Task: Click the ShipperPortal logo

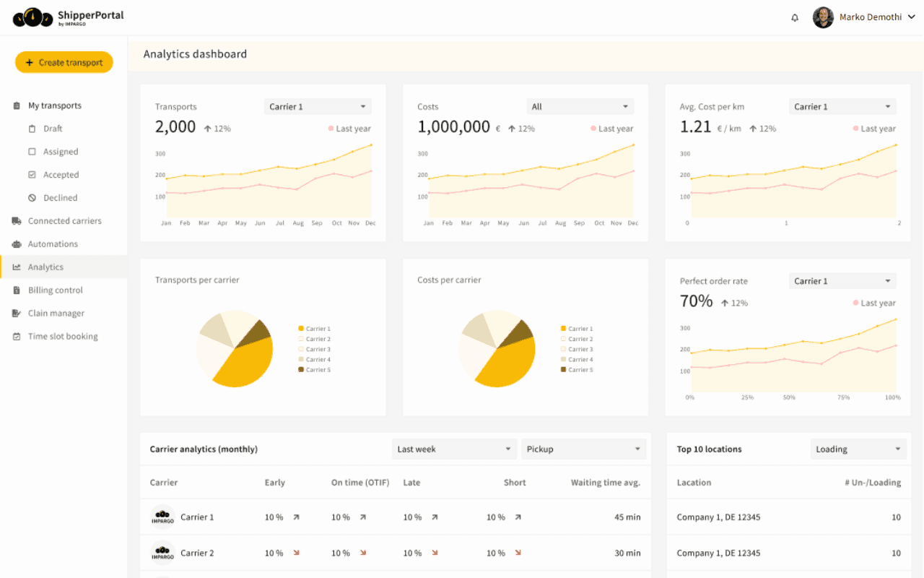Action: pyautogui.click(x=69, y=17)
